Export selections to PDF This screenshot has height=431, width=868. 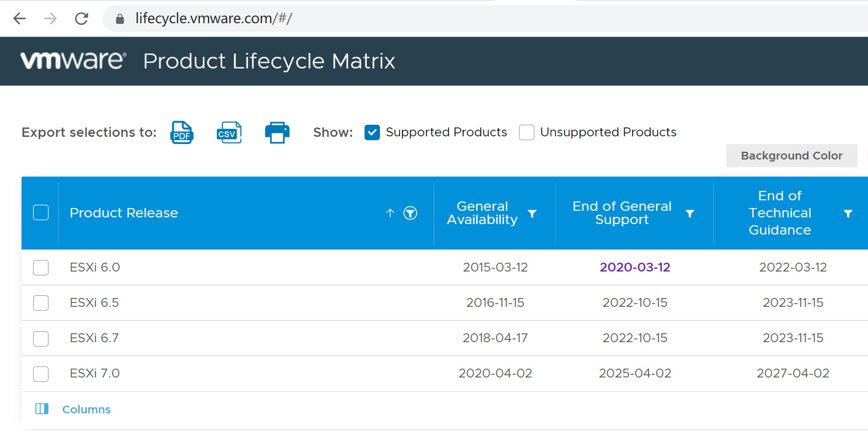(182, 132)
